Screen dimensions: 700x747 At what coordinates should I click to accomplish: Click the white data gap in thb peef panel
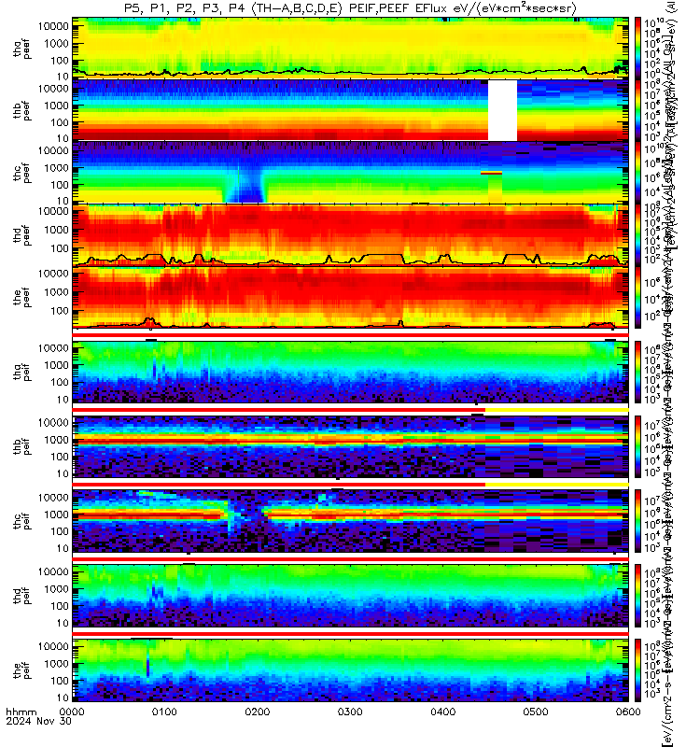[502, 110]
